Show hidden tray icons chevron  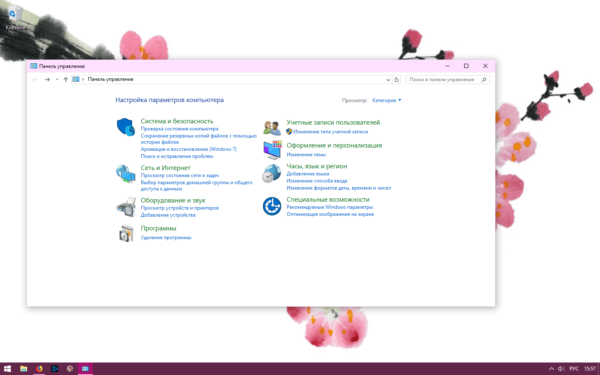(x=551, y=368)
